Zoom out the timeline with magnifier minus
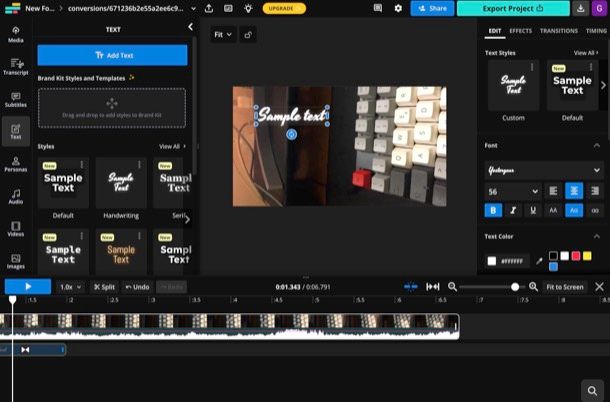 tap(452, 287)
